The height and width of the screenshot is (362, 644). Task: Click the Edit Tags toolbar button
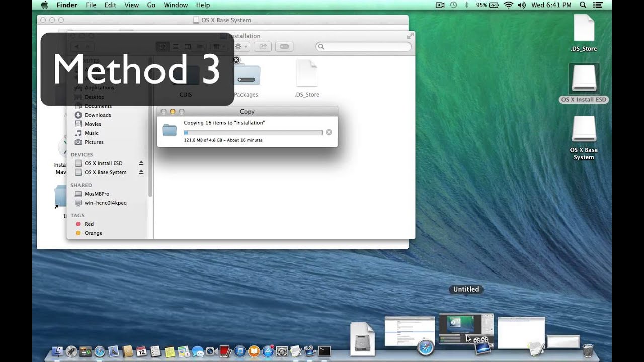click(x=284, y=46)
